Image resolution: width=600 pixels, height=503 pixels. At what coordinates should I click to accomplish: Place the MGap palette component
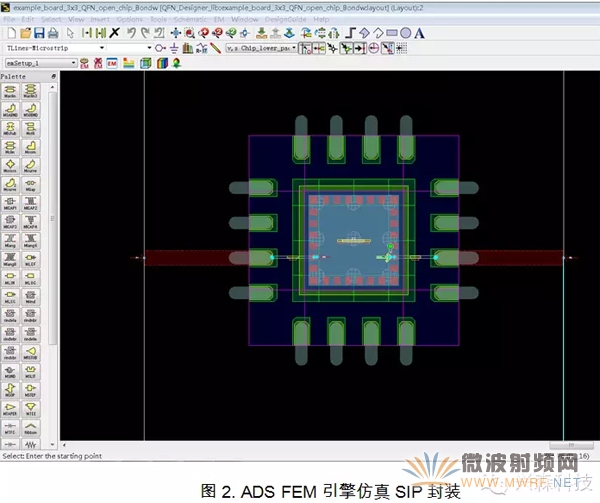pyautogui.click(x=31, y=185)
